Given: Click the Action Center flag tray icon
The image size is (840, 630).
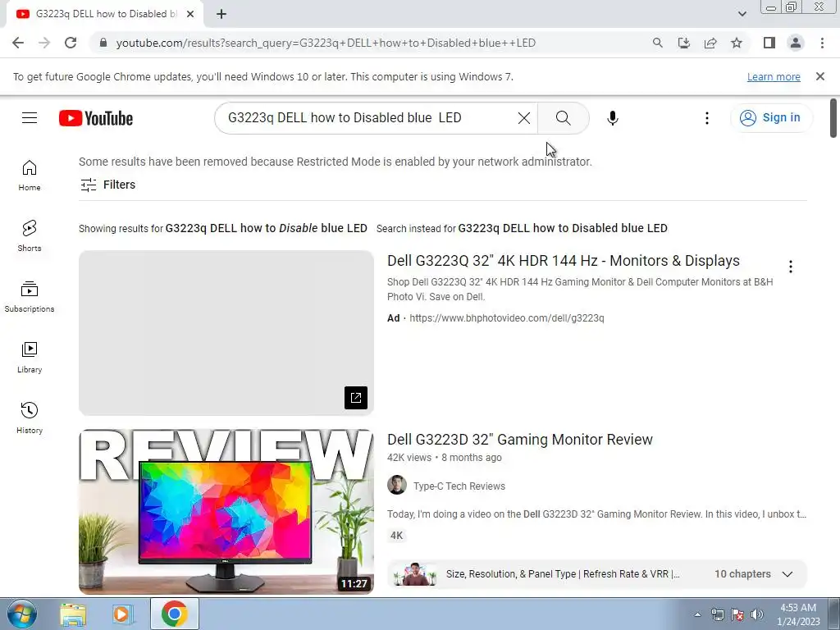Looking at the screenshot, I should coord(737,614).
